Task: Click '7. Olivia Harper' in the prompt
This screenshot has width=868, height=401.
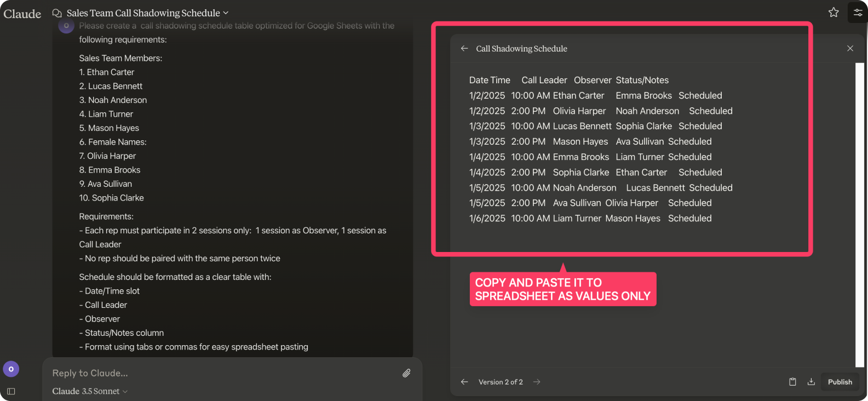Action: click(107, 156)
